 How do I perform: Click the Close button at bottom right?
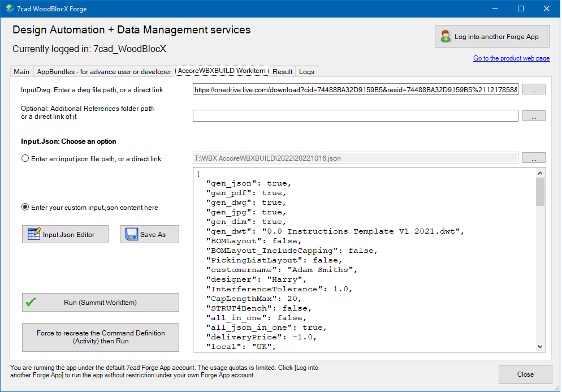[525, 374]
